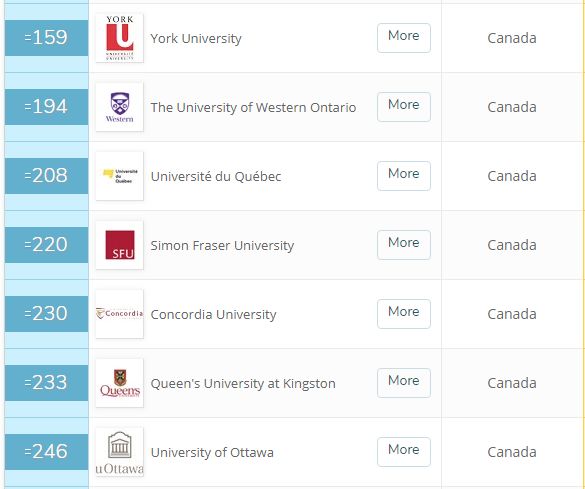Click the red SFU logo
This screenshot has width=585, height=489.
tap(119, 245)
